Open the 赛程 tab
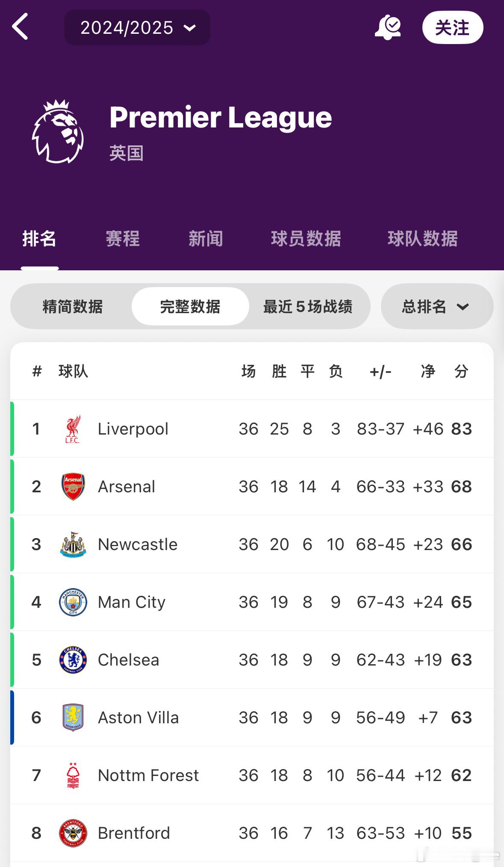Screen dimensions: 504x867 [123, 239]
